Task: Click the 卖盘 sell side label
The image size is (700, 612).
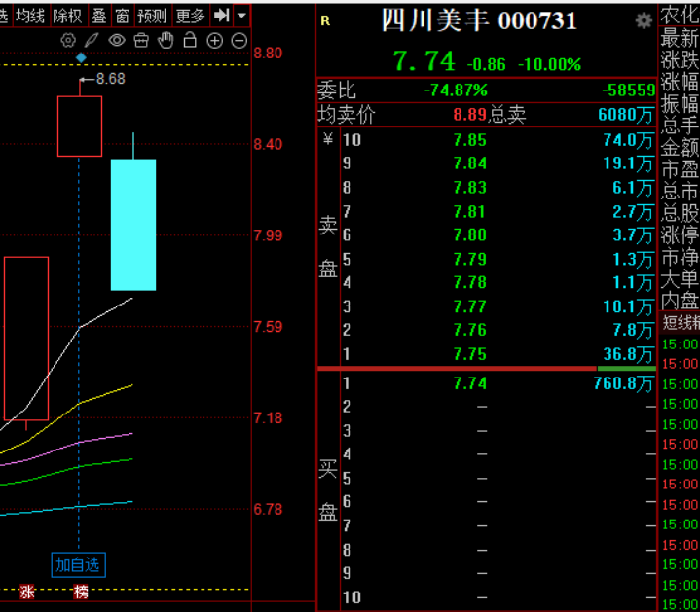Action: (328, 247)
